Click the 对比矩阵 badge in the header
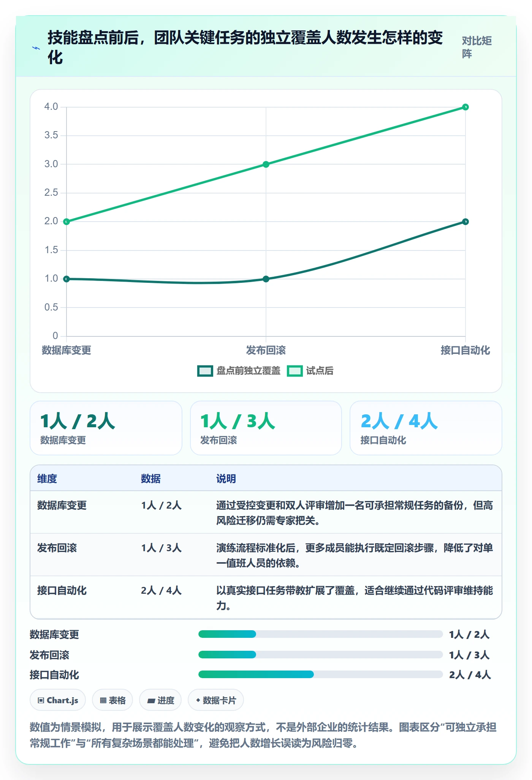The image size is (532, 780). pos(477,47)
